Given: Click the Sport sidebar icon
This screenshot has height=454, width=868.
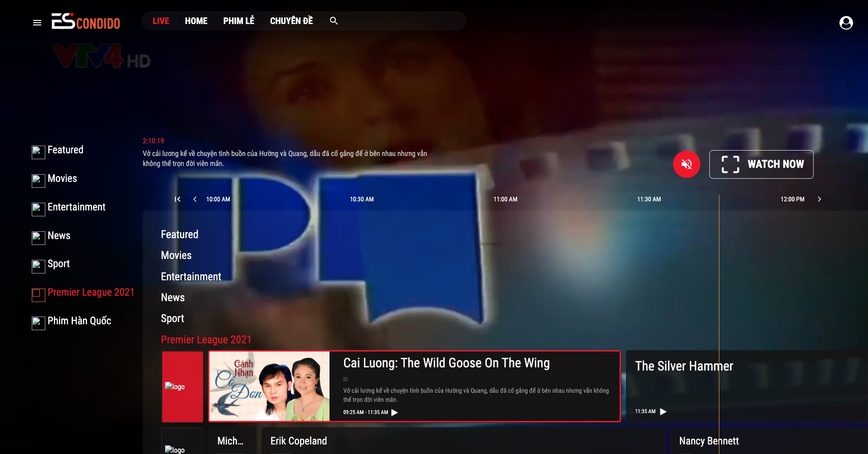Looking at the screenshot, I should 38,267.
